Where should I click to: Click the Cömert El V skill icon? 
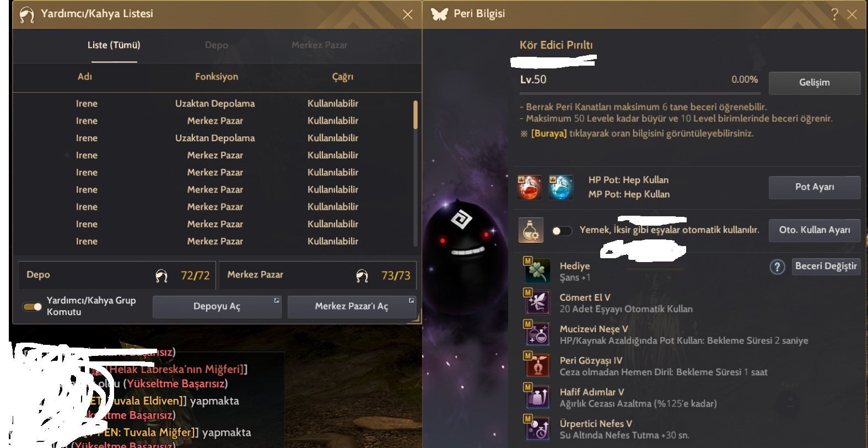[537, 302]
